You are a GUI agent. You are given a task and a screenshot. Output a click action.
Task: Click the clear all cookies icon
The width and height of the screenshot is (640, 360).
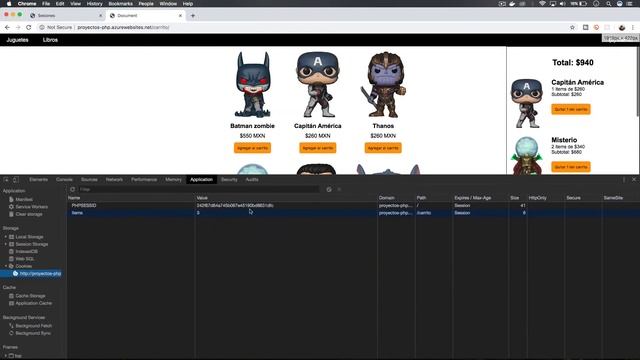pos(329,189)
